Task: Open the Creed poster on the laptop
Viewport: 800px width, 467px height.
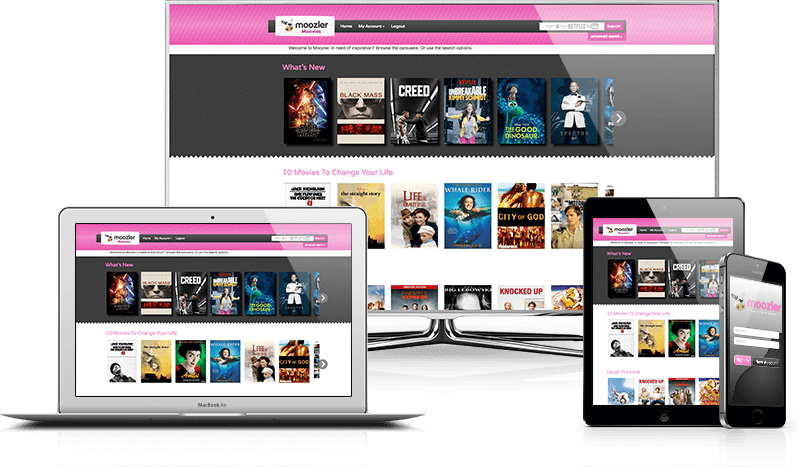Action: 191,293
